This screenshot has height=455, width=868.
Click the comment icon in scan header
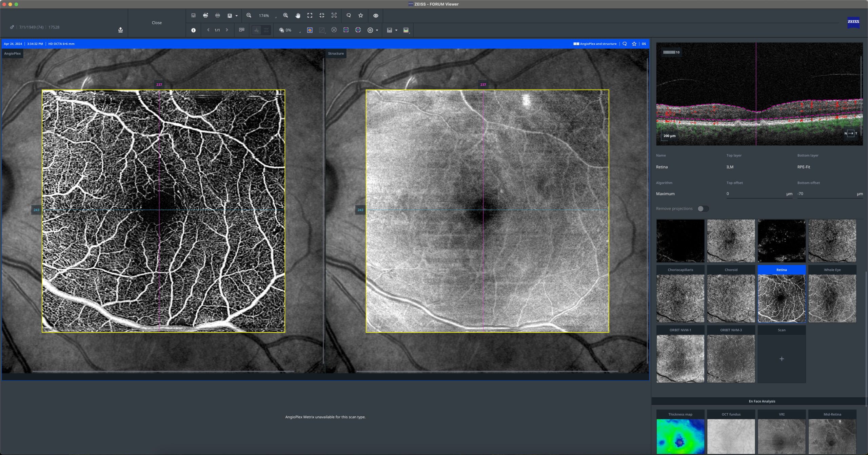coord(625,44)
